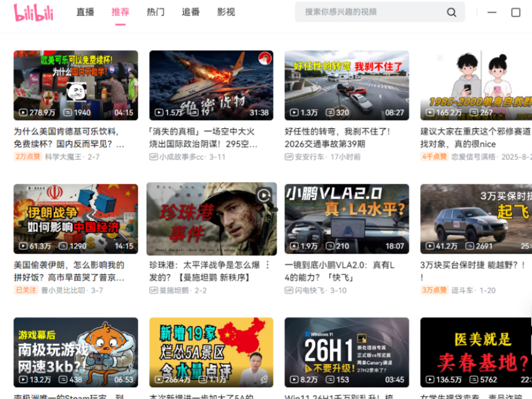Open the Windows 11 26H1 video thumbnail

347,352
